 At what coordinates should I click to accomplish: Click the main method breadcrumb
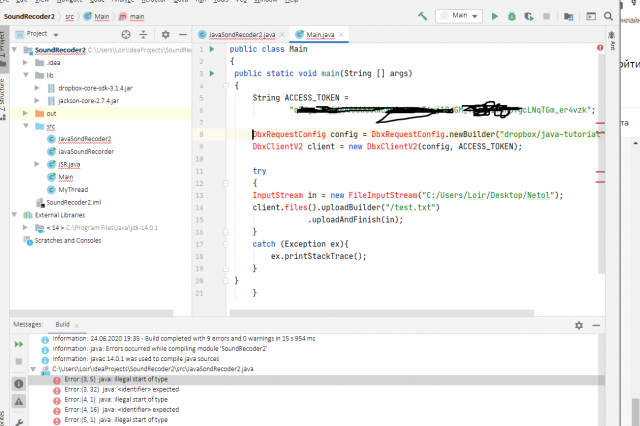pos(132,17)
